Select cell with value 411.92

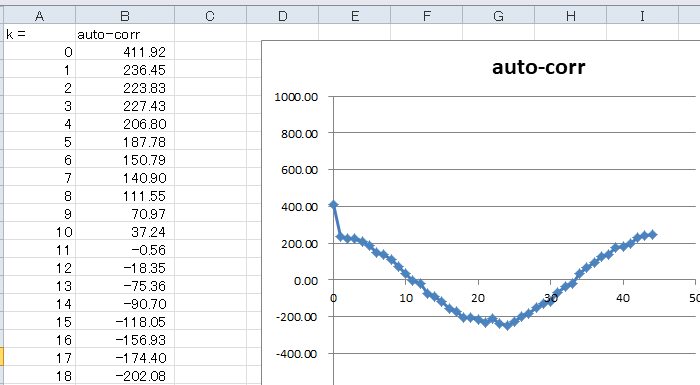tap(125, 52)
